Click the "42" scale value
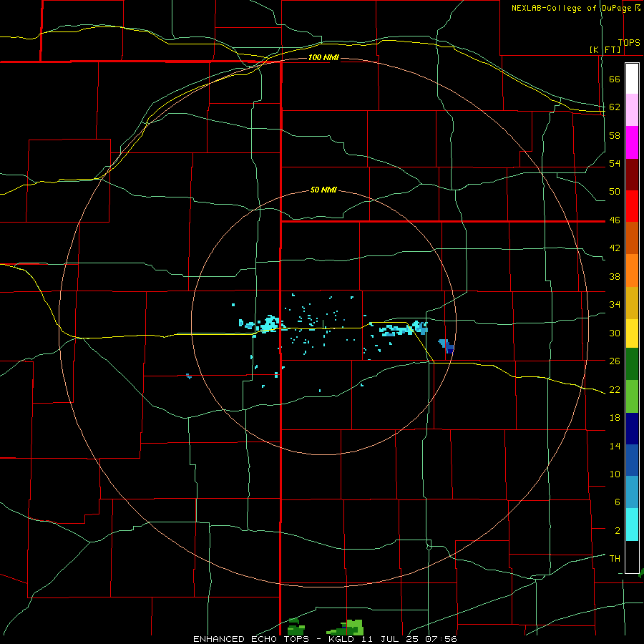The width and height of the screenshot is (644, 644). click(x=615, y=248)
